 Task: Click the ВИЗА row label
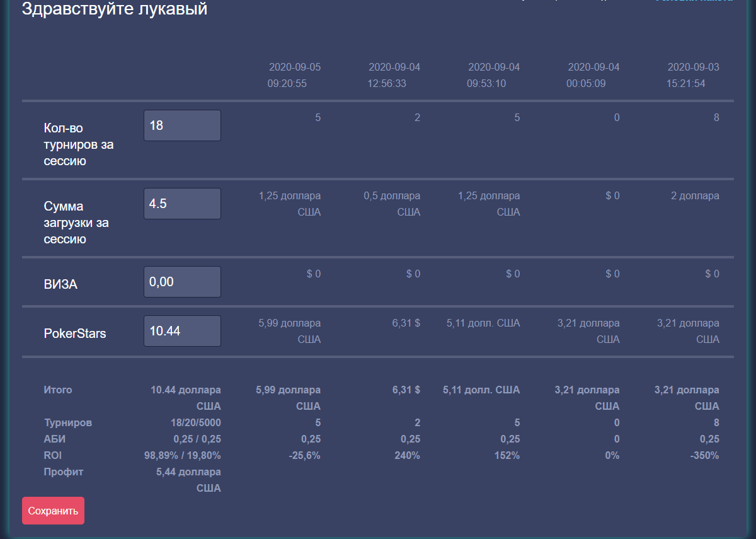[x=60, y=284]
